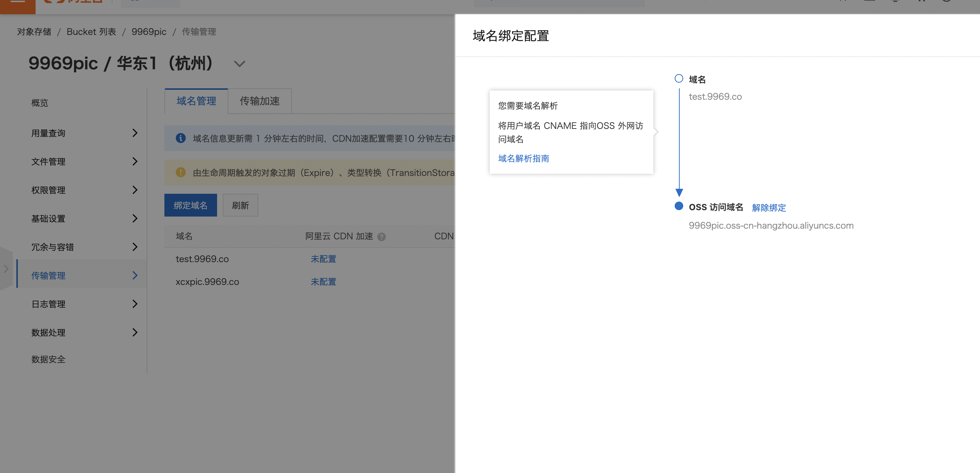Click the filled circle marker beside OSS 访问域名
This screenshot has width=980, height=473.
(x=679, y=206)
